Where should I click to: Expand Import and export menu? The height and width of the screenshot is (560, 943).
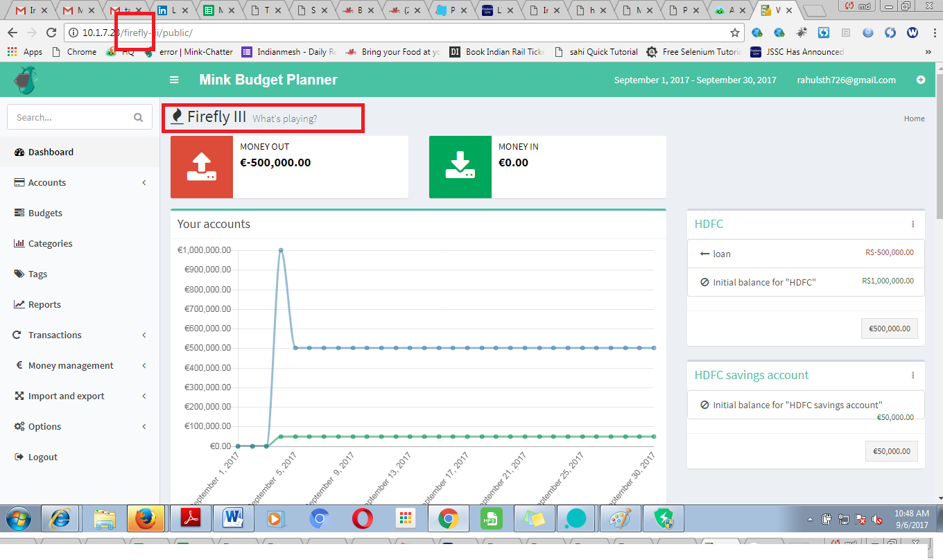[x=80, y=396]
